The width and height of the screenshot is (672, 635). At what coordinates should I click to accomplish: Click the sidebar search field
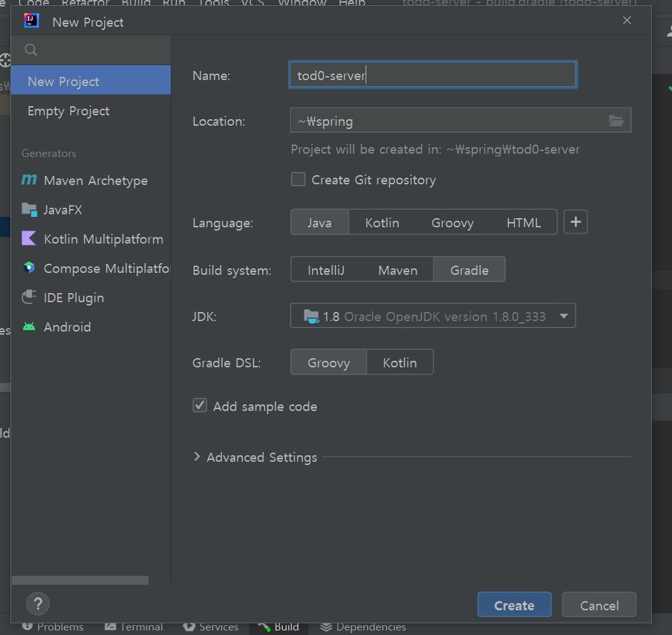pos(91,49)
